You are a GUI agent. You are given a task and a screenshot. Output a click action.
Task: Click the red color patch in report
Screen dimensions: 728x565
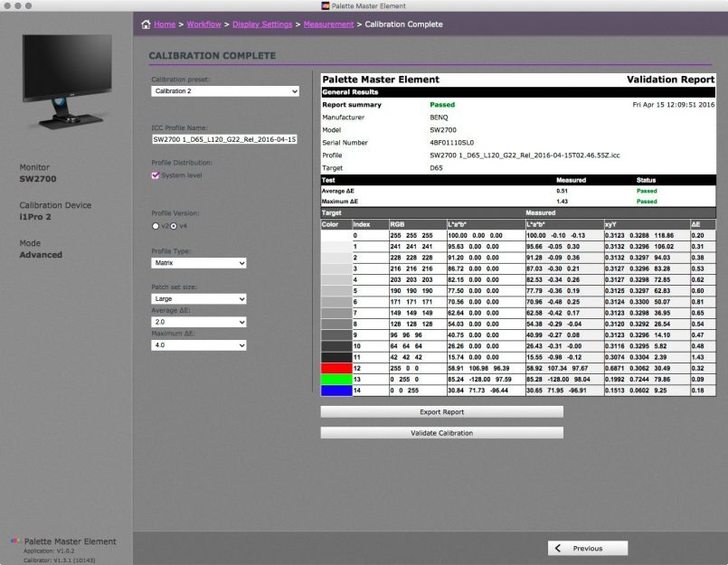[x=334, y=368]
